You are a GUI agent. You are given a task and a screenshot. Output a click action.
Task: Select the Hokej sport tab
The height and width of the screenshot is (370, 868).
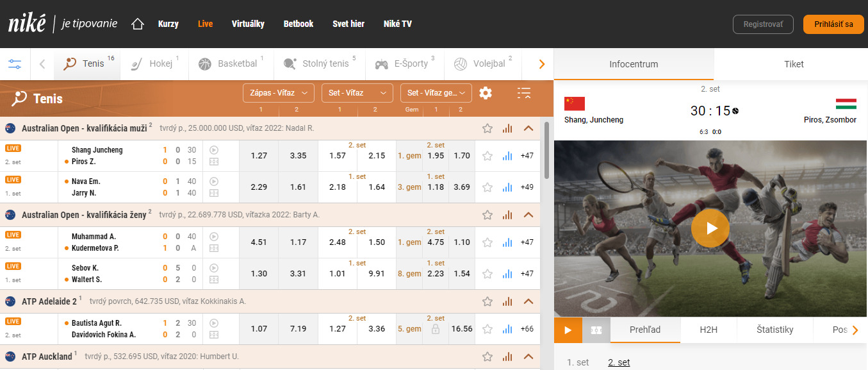153,63
